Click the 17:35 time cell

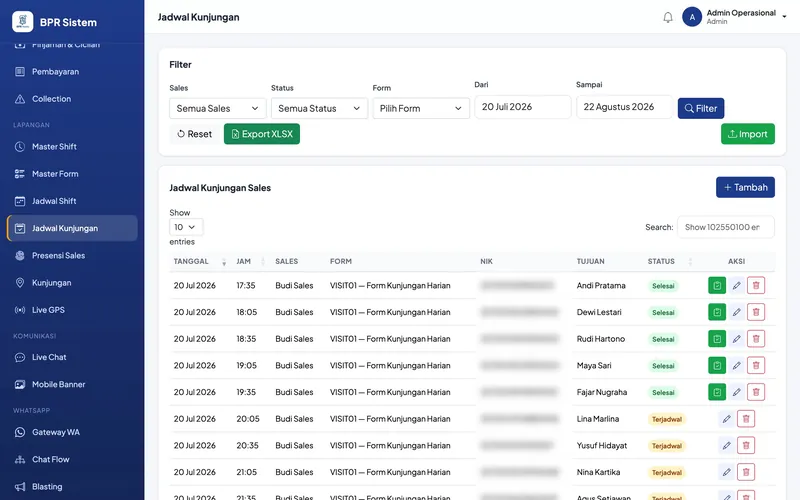click(246, 285)
